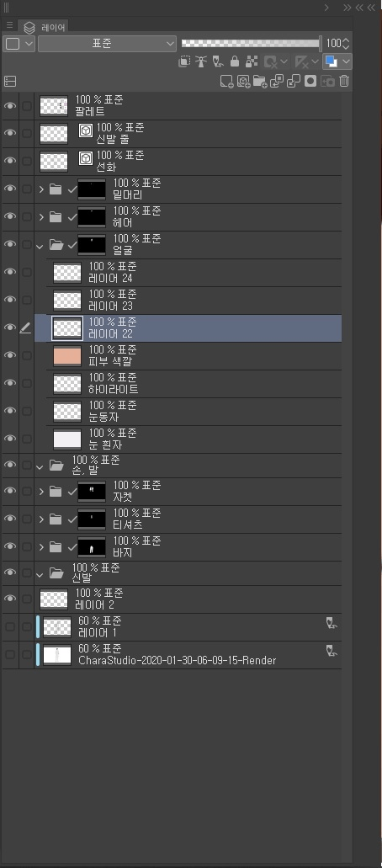This screenshot has height=868, width=382.
Task: Click the pen editing icon on 레이어 22
Action: (x=25, y=328)
